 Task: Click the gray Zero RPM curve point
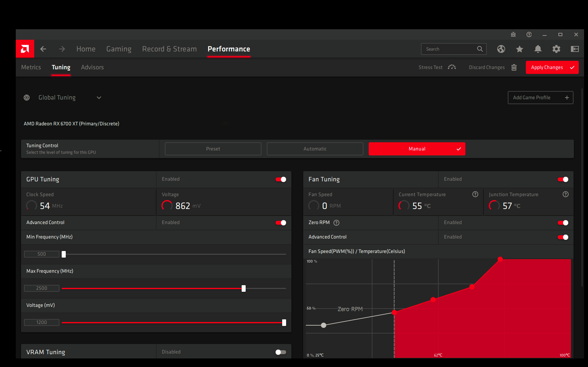pos(324,325)
